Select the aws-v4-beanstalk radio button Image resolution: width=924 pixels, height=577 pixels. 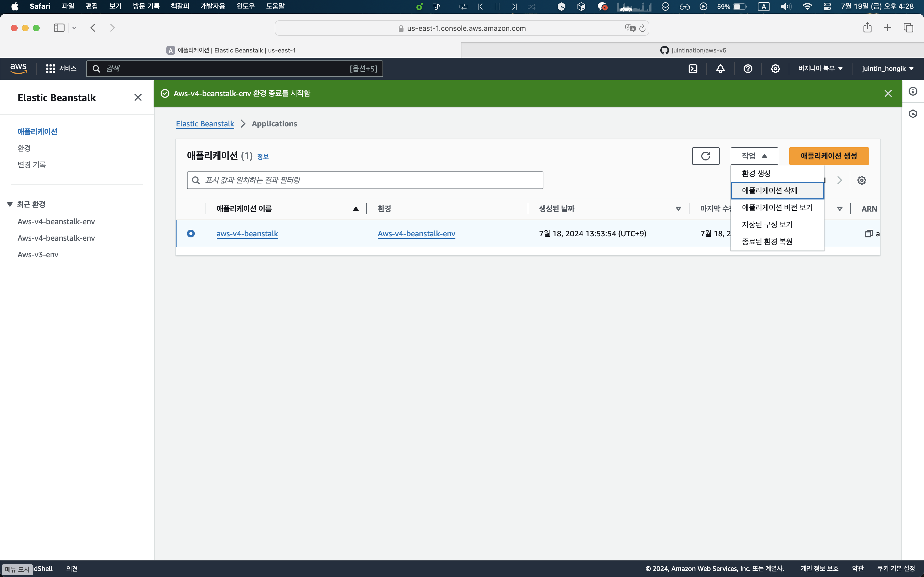click(x=191, y=234)
